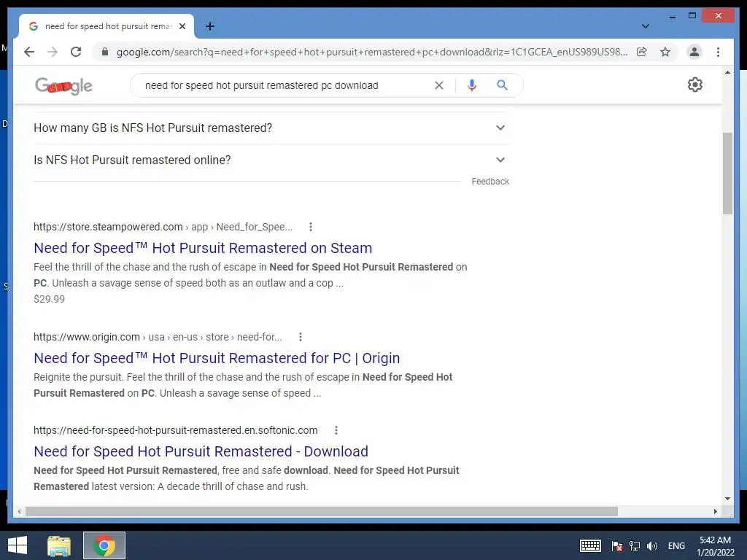Open options for Origin result

[300, 337]
